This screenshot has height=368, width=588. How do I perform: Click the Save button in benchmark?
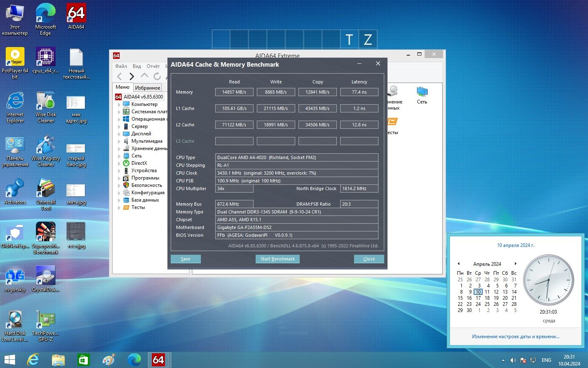click(185, 259)
